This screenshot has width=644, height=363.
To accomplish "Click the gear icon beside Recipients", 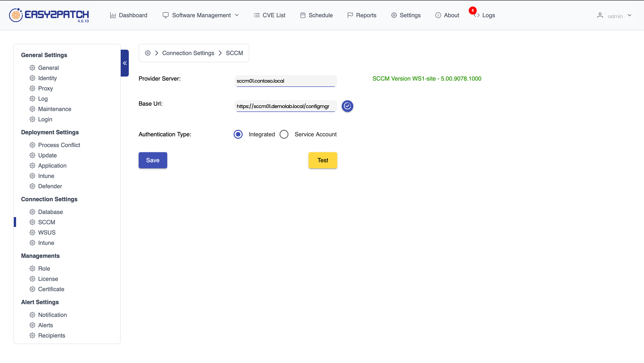I will click(32, 335).
